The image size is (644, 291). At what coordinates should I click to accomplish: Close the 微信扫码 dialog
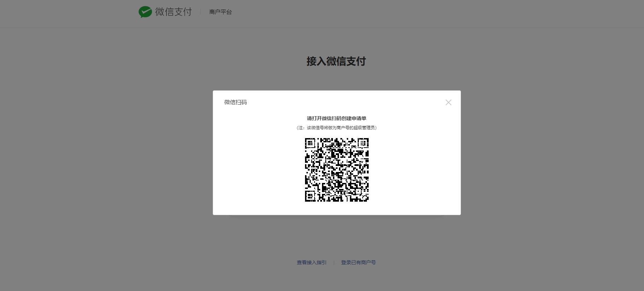pyautogui.click(x=448, y=102)
